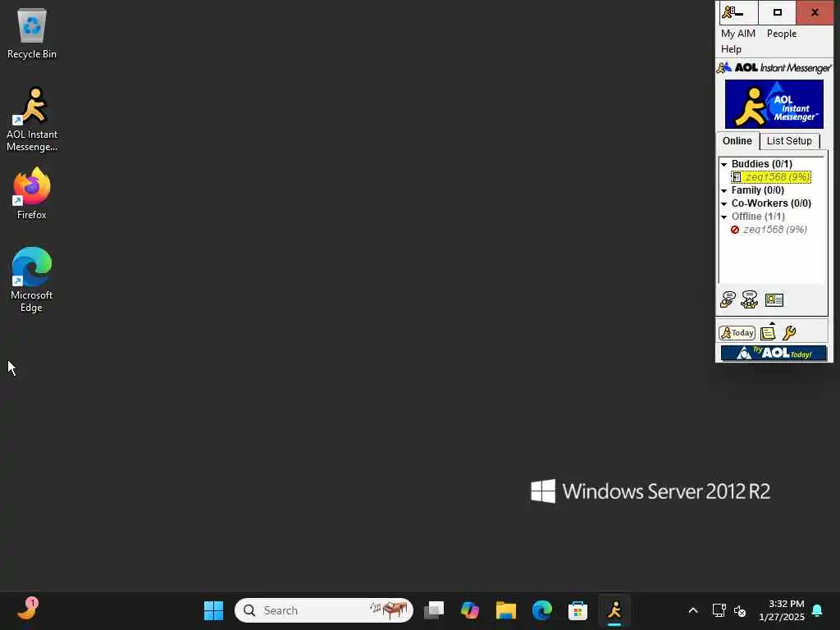840x630 pixels.
Task: Select the Firefox desktop shortcut
Action: click(x=32, y=194)
